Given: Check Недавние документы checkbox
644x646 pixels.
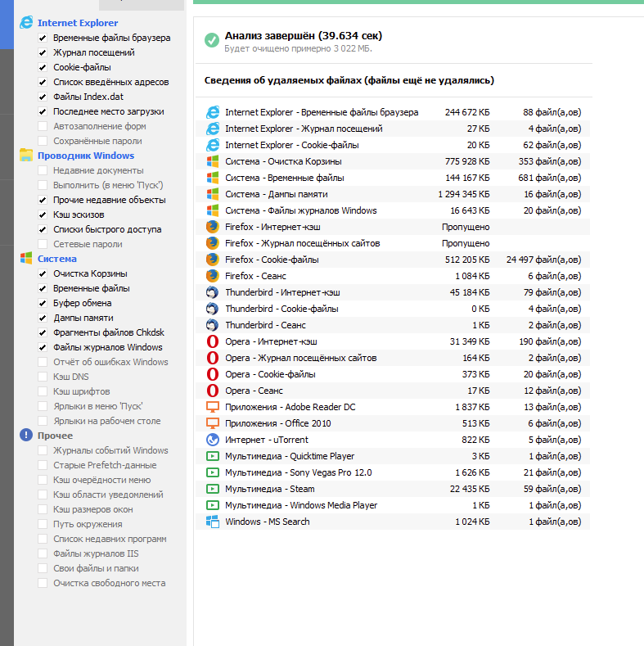Looking at the screenshot, I should pyautogui.click(x=43, y=170).
